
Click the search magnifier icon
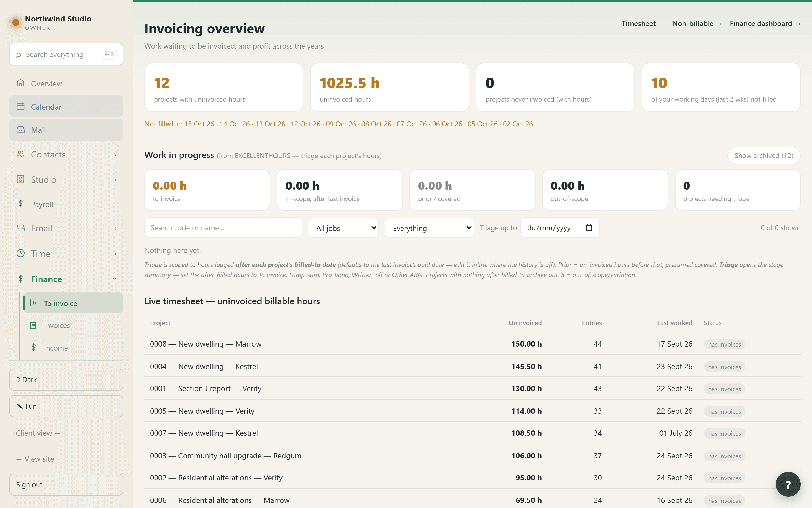tap(18, 55)
